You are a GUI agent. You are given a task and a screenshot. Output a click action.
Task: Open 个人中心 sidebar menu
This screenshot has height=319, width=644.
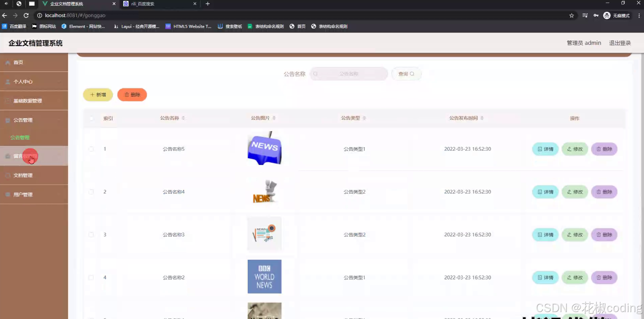pyautogui.click(x=34, y=81)
